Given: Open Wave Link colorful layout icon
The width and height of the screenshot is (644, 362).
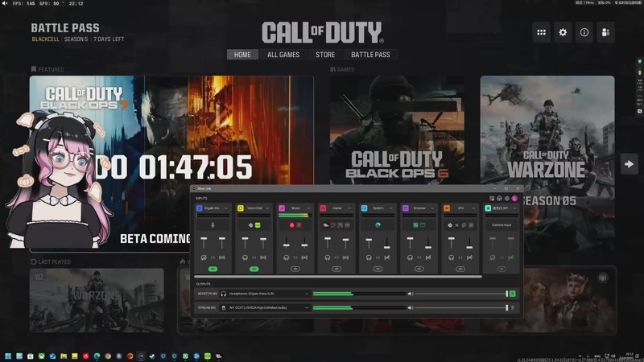Looking at the screenshot, I should pos(492,199).
